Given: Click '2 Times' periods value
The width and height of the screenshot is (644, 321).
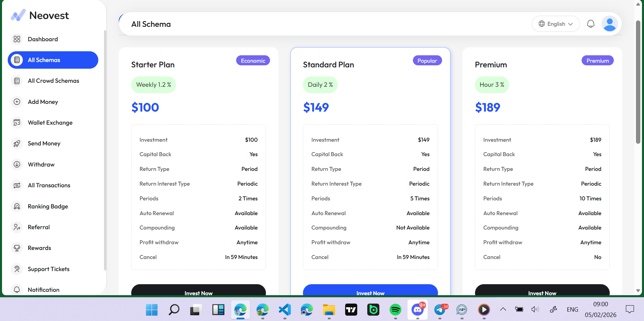Looking at the screenshot, I should [x=248, y=198].
